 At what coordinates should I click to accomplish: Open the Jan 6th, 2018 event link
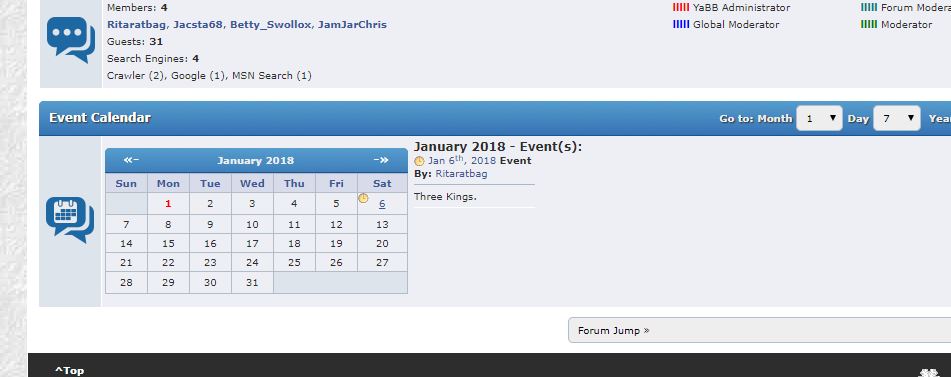[x=462, y=161]
